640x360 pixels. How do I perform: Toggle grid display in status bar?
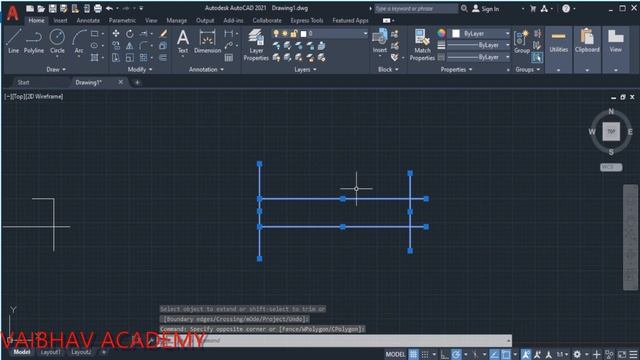point(413,354)
